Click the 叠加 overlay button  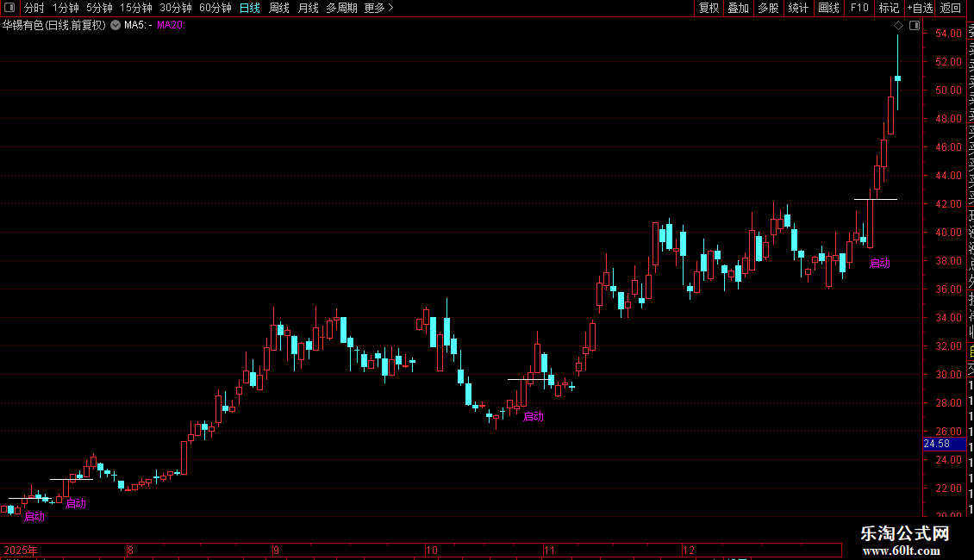[x=738, y=8]
